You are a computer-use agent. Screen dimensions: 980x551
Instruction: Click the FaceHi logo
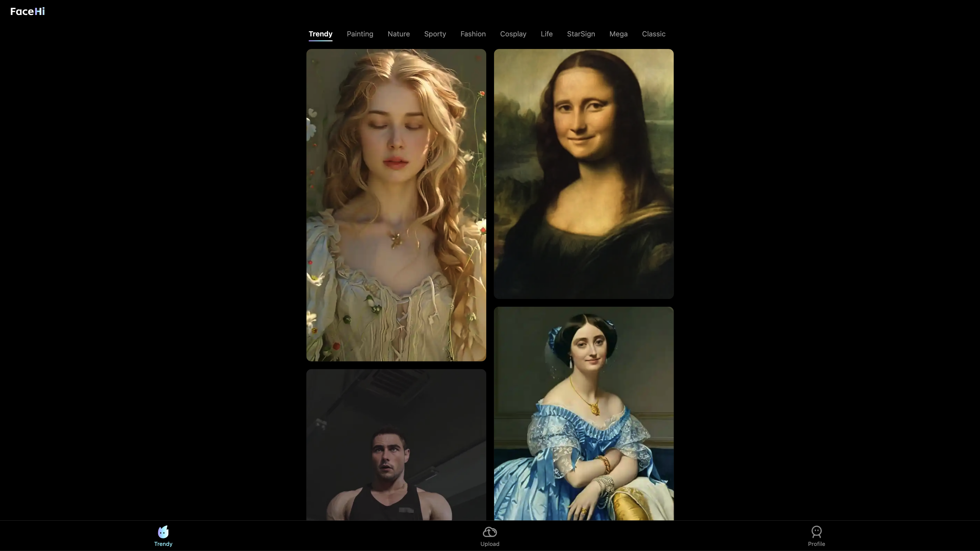point(27,12)
